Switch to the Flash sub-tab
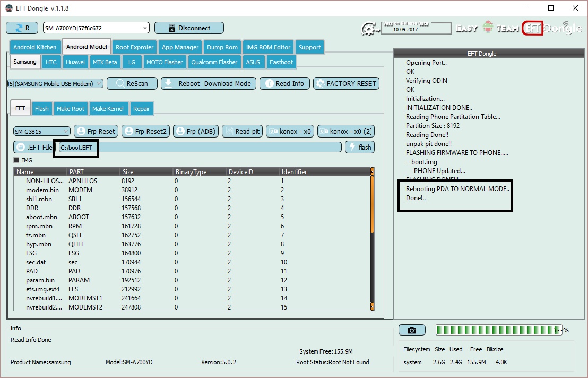The height and width of the screenshot is (378, 588). pos(41,109)
